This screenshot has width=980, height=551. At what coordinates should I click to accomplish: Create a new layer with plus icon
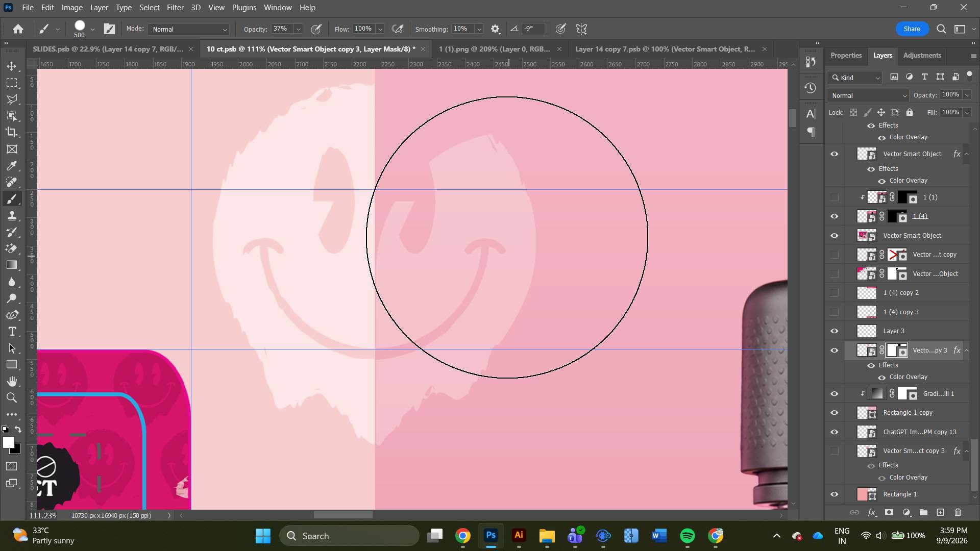[x=940, y=512]
